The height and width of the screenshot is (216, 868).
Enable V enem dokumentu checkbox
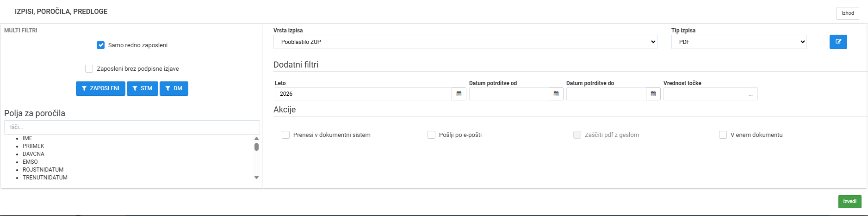pos(723,135)
